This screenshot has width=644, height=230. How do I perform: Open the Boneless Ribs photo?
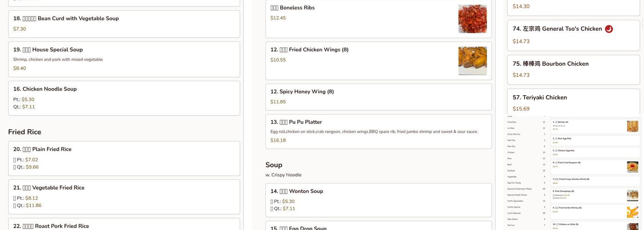click(472, 19)
